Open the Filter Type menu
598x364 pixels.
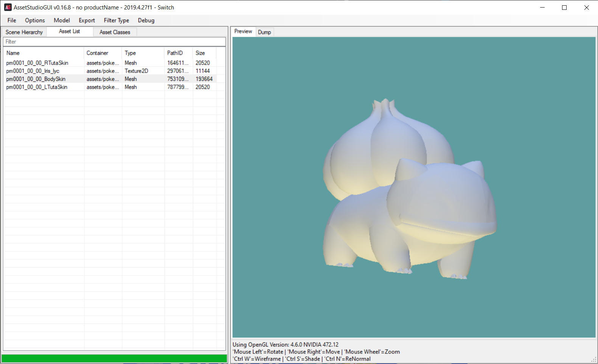coord(116,20)
